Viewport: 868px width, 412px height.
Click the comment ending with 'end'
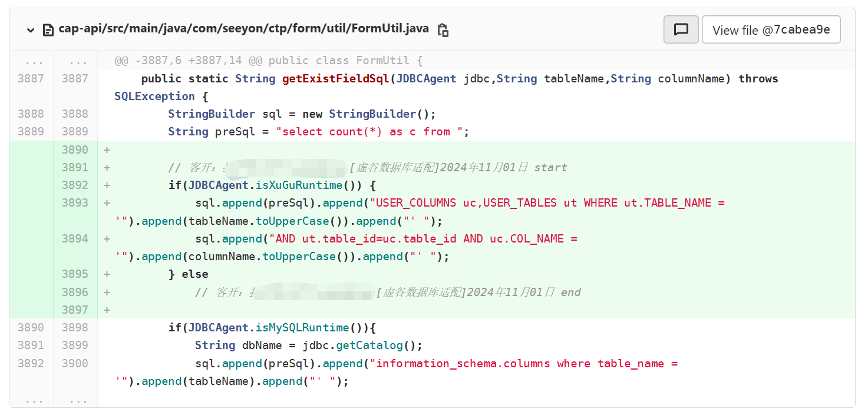click(388, 292)
